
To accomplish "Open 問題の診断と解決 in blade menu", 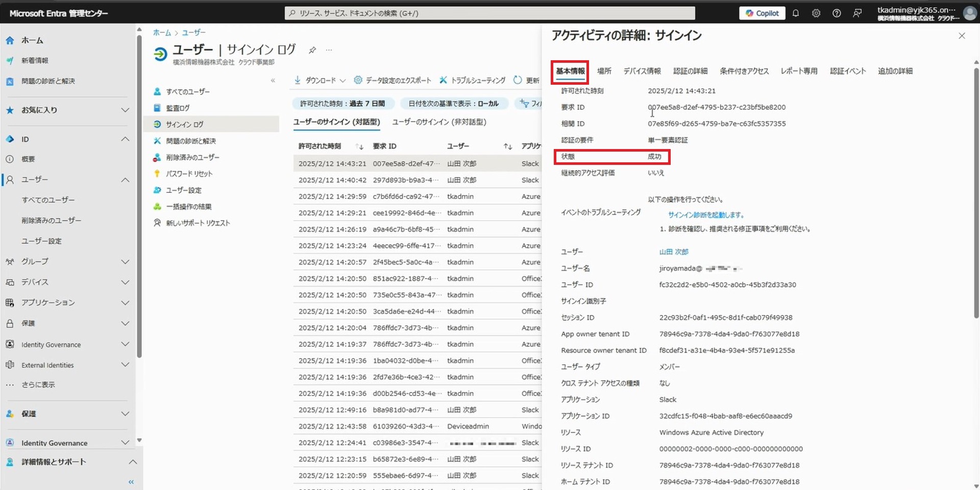I will pyautogui.click(x=191, y=141).
